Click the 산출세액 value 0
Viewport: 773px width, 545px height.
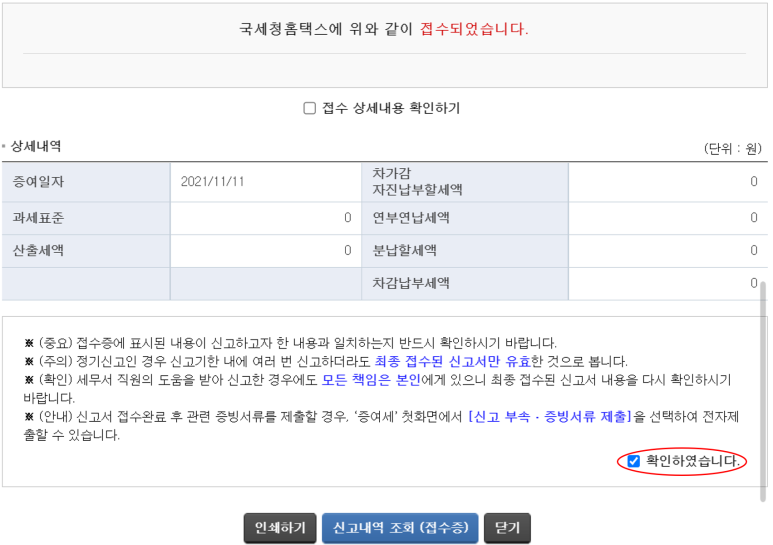coord(348,250)
